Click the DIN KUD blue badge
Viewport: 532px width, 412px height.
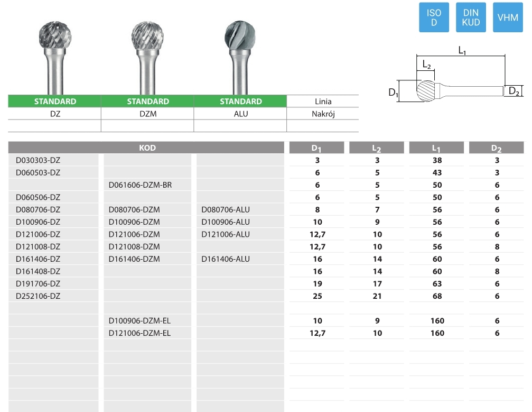(471, 17)
